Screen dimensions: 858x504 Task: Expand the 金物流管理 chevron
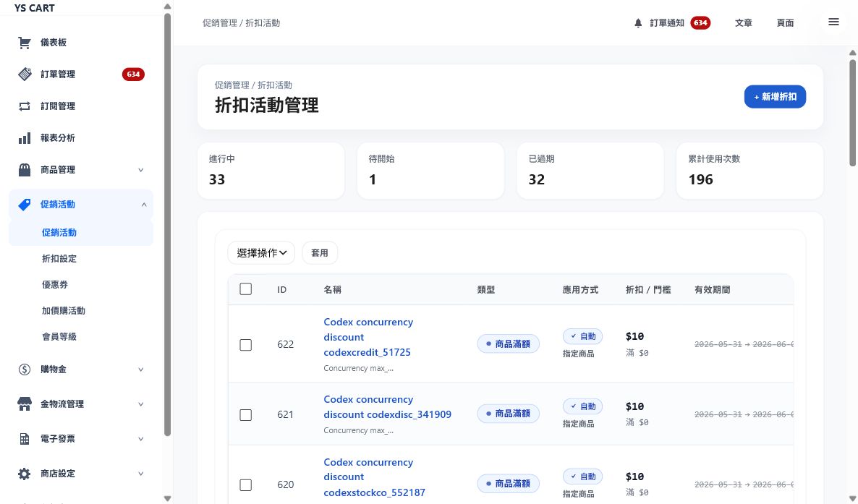click(x=140, y=404)
